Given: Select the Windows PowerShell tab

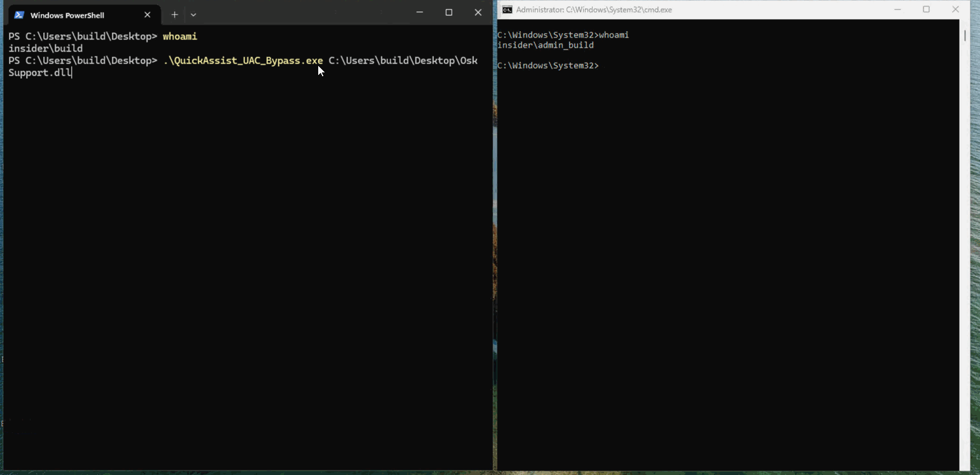Looking at the screenshot, I should (83, 15).
